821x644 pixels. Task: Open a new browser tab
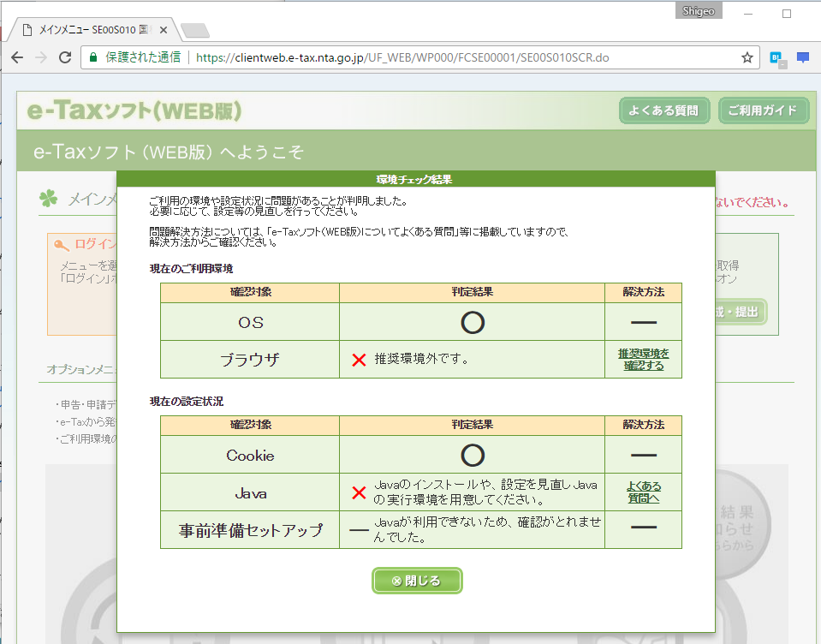point(195,30)
